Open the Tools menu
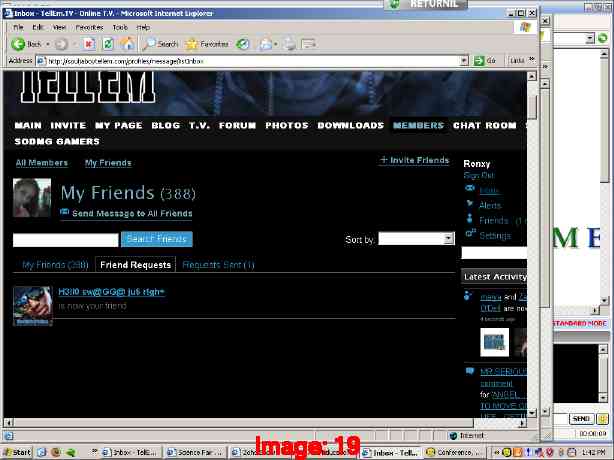Image resolution: width=614 pixels, height=460 pixels. [x=120, y=27]
